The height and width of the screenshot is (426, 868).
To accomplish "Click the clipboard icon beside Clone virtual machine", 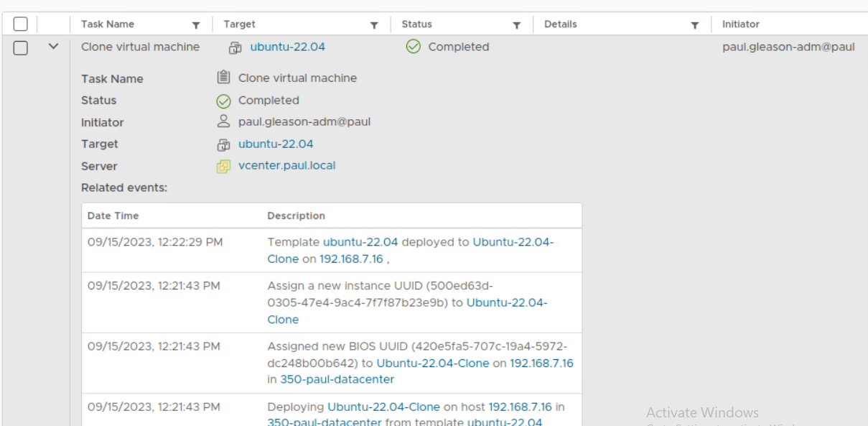I will pos(223,78).
